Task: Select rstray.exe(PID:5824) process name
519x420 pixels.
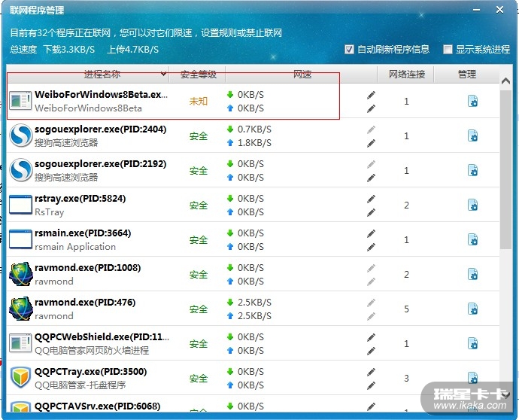Action: tap(80, 199)
